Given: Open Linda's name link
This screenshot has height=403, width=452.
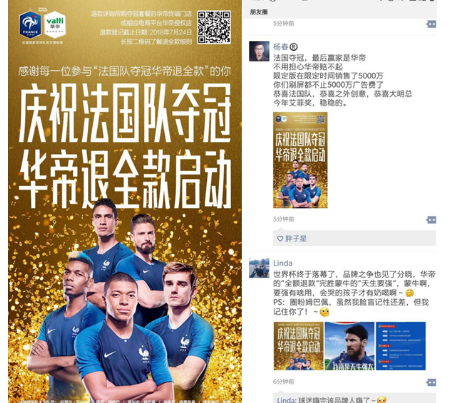Looking at the screenshot, I should pos(283,263).
